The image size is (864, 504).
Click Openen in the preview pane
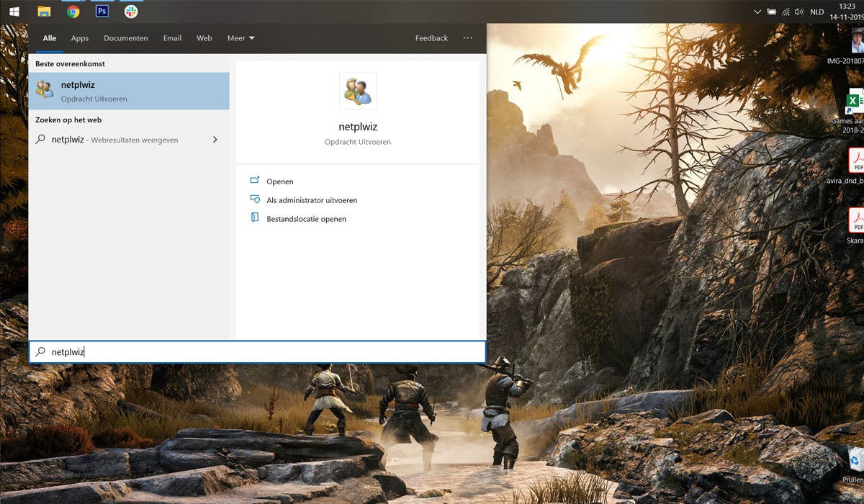[280, 181]
